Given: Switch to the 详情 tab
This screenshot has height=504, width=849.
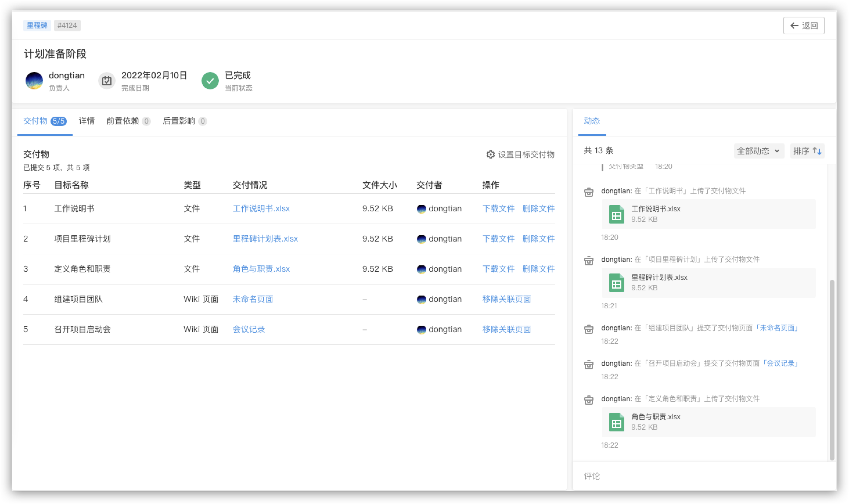Looking at the screenshot, I should [87, 121].
